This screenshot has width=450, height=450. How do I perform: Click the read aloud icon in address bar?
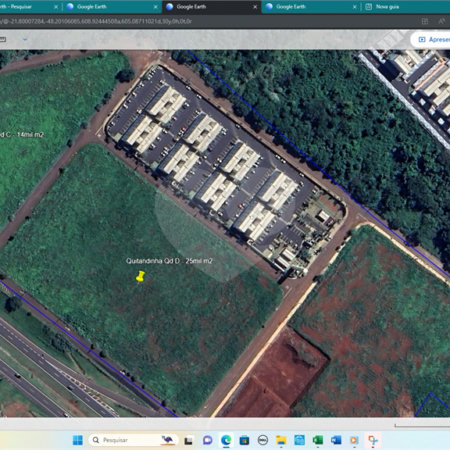tap(442, 21)
